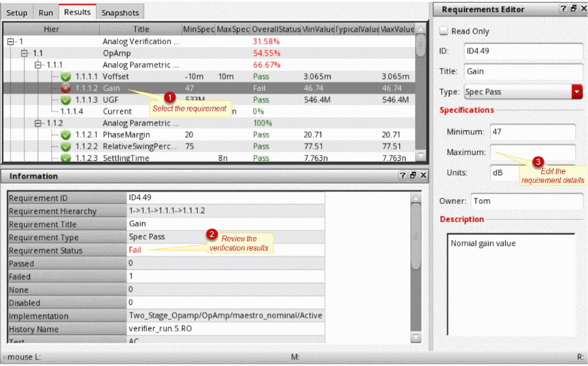Click the results table scroll up arrow
This screenshot has width=588, height=366.
pos(421,29)
